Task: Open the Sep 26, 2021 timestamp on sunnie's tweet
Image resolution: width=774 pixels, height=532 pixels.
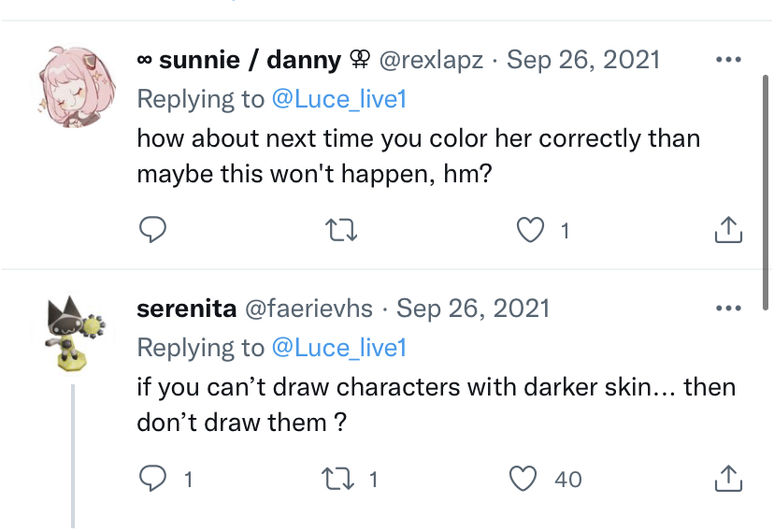Action: (583, 61)
